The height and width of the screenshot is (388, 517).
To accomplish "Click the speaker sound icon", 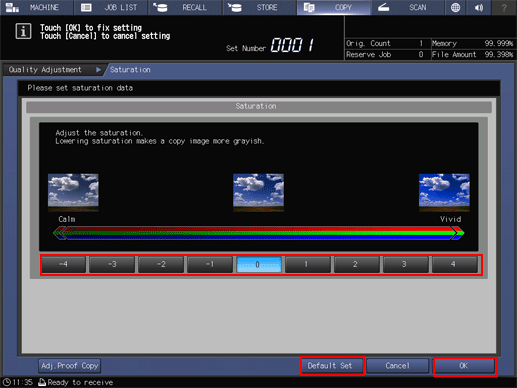I will [x=479, y=7].
